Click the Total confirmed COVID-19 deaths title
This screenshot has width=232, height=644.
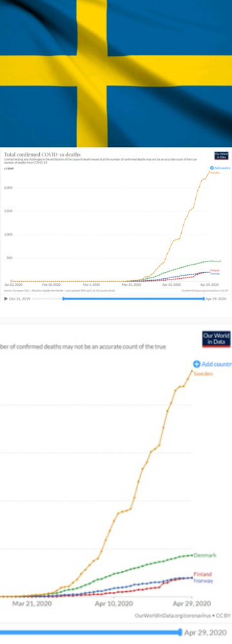pos(42,155)
